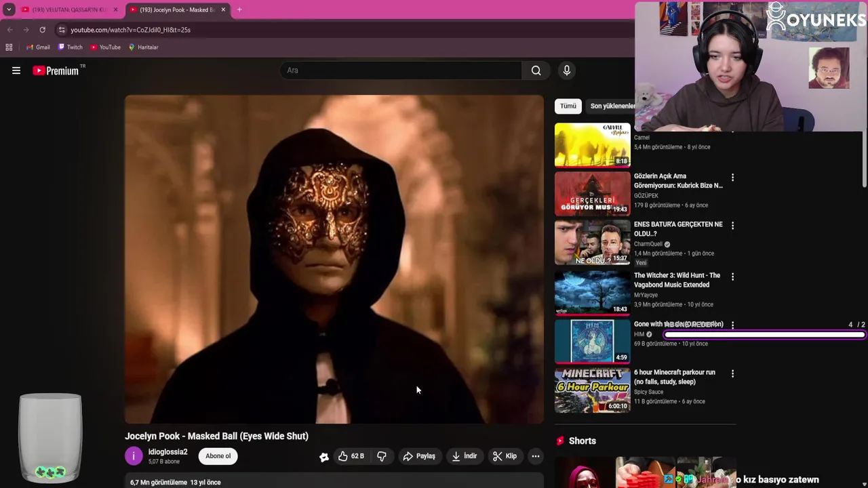Open options menu for Gözlerin Açık Ama video
This screenshot has width=868, height=488.
click(x=732, y=178)
